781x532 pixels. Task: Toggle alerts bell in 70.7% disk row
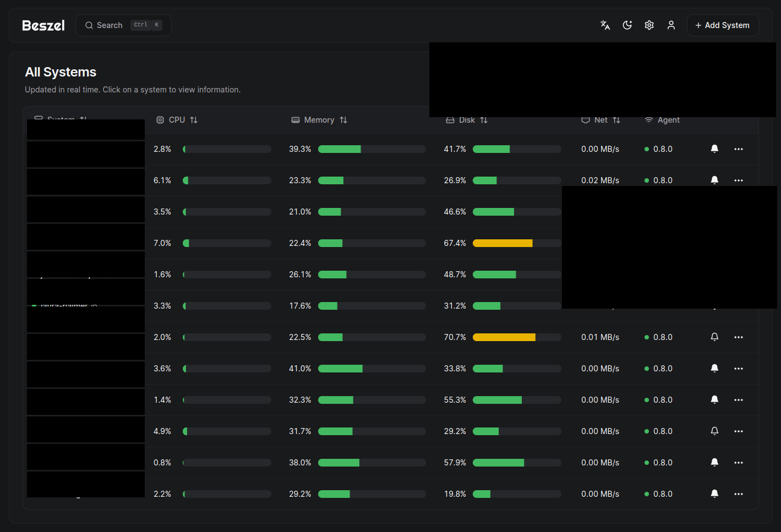[x=714, y=337]
